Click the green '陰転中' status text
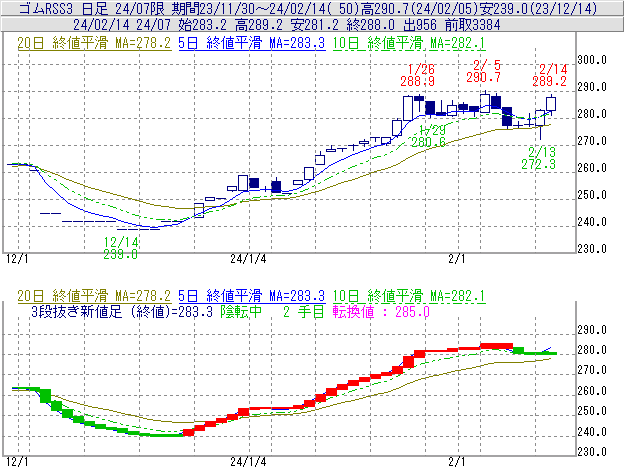Screen dimensions: 624x475 (x=241, y=311)
